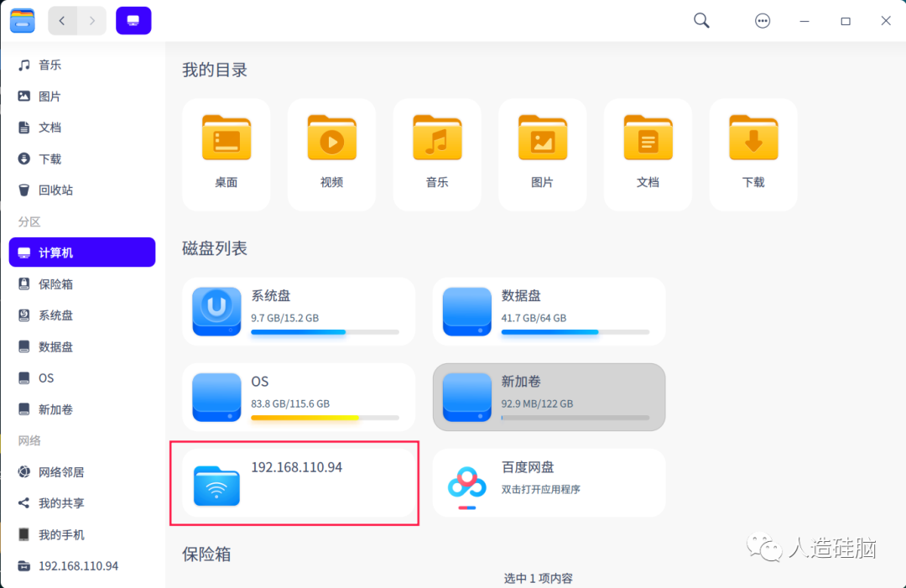The image size is (906, 588).
Task: Launch 百度网盘 from the disk list
Action: [x=549, y=482]
